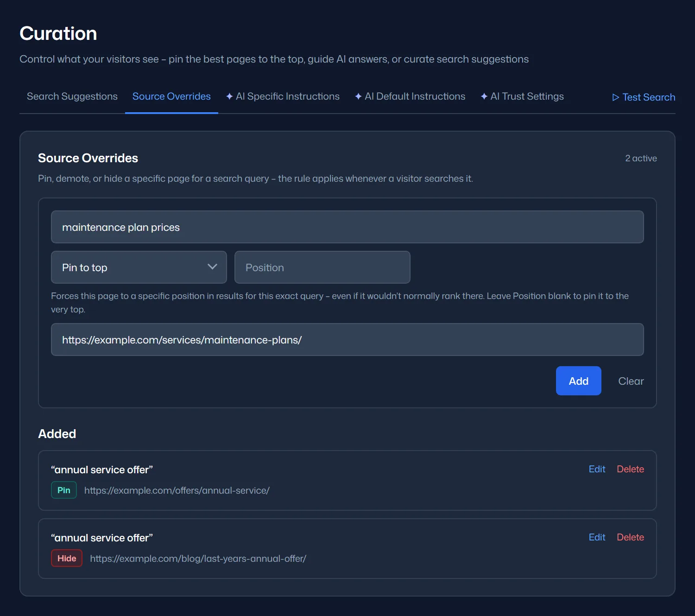This screenshot has width=695, height=616.
Task: Focus the maintenance-plans URL field
Action: point(347,340)
